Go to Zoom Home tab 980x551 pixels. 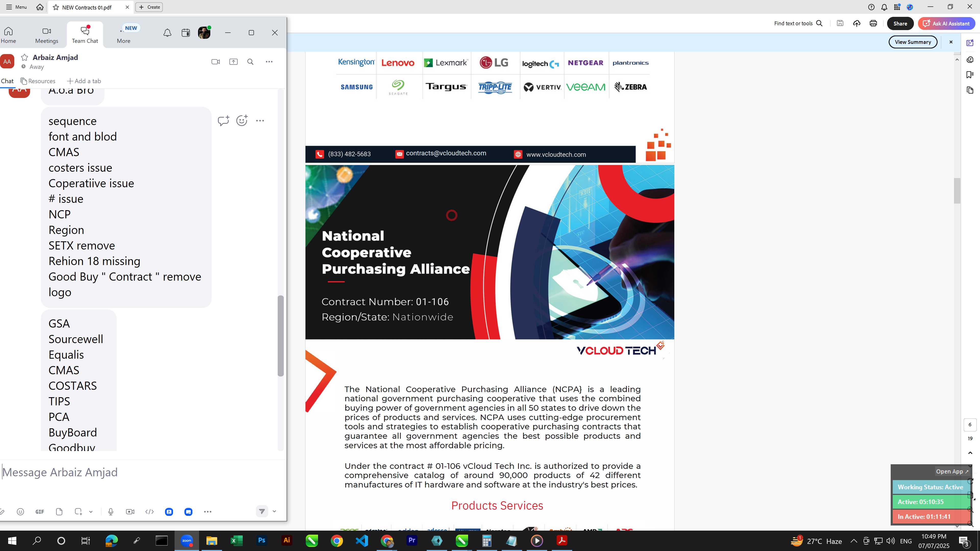tap(8, 35)
